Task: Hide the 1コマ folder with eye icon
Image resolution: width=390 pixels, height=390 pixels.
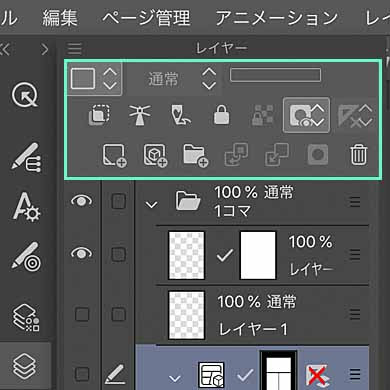Action: [81, 201]
